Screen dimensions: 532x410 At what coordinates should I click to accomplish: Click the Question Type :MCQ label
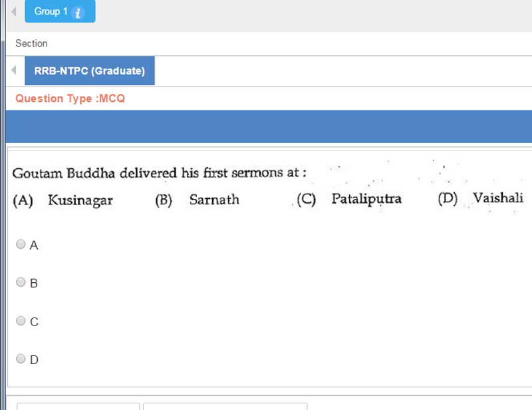[x=70, y=99]
